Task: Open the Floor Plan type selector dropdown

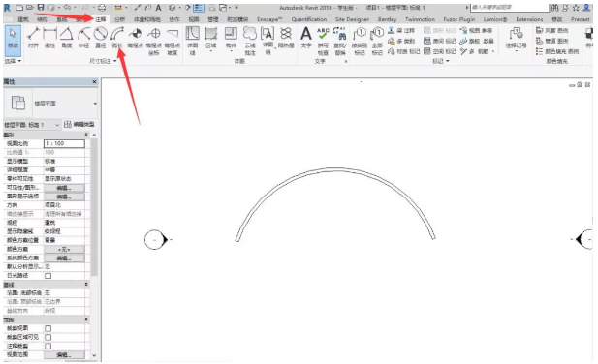Action: coord(95,104)
